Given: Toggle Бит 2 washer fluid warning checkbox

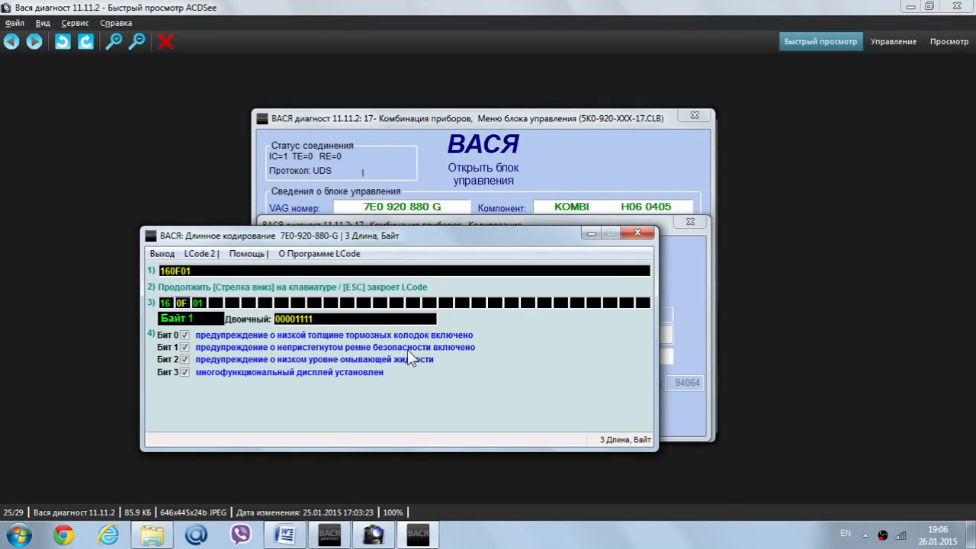Looking at the screenshot, I should coord(185,359).
